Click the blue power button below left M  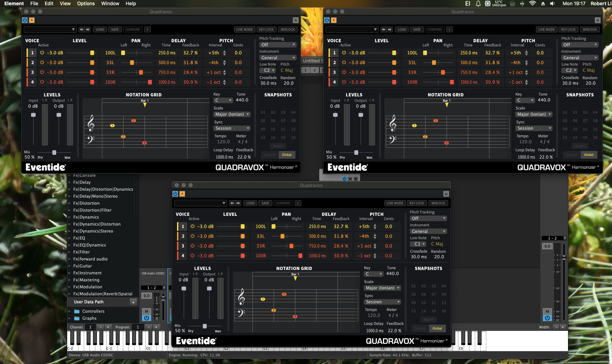pyautogui.click(x=147, y=318)
